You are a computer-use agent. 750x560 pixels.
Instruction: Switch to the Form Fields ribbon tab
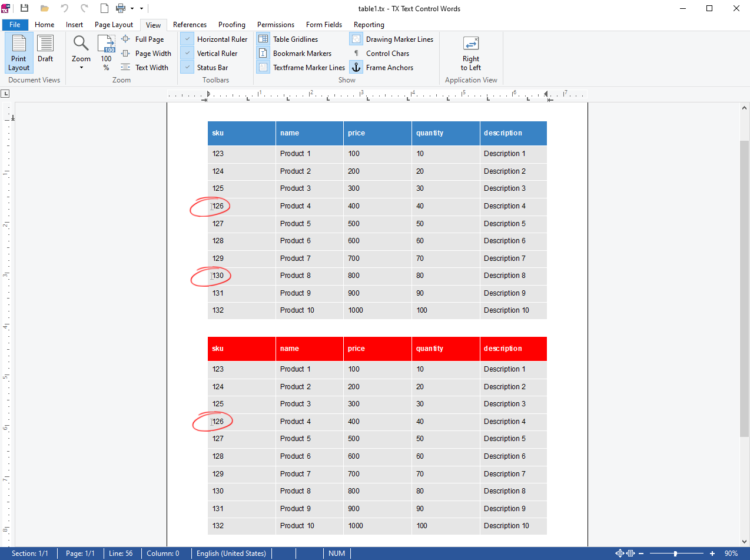pyautogui.click(x=324, y=25)
